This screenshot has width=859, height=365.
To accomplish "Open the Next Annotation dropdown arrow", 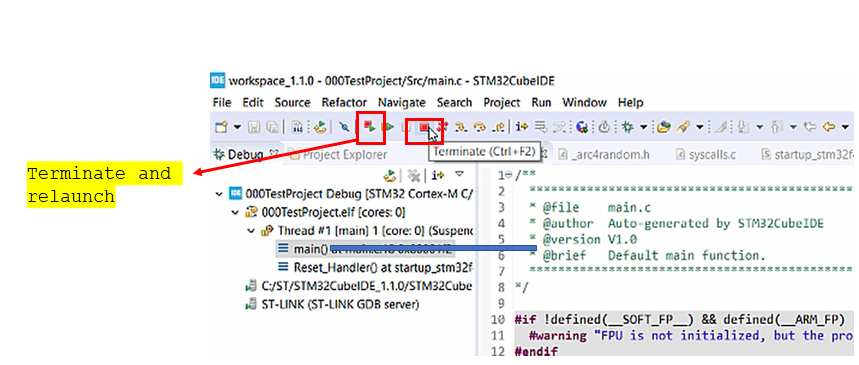I will (759, 127).
